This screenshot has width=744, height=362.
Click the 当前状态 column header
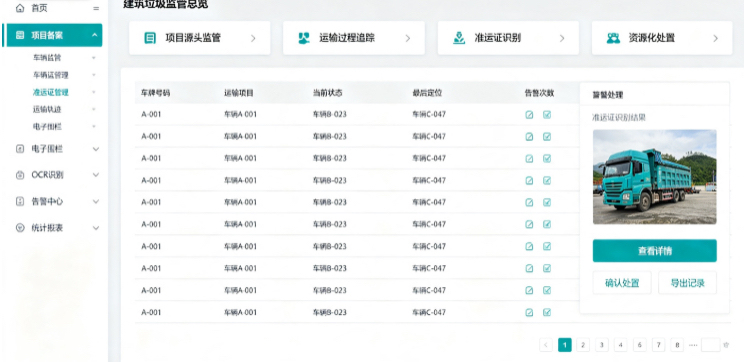(x=327, y=93)
